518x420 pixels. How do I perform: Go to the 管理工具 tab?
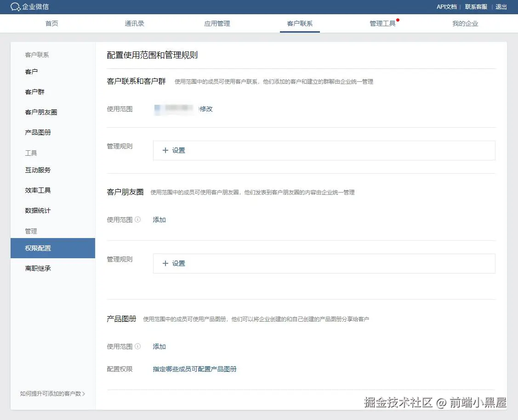pos(382,23)
